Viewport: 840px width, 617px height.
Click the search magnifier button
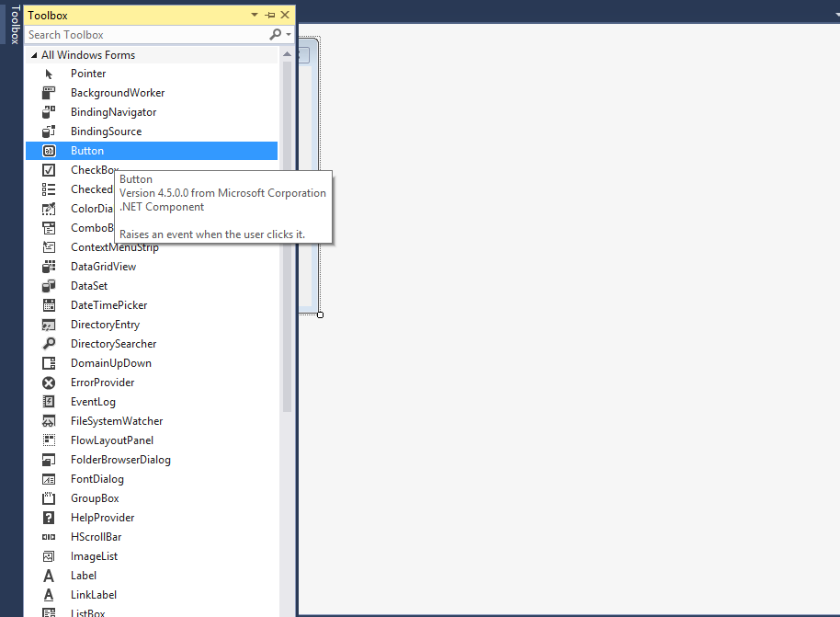click(x=276, y=35)
